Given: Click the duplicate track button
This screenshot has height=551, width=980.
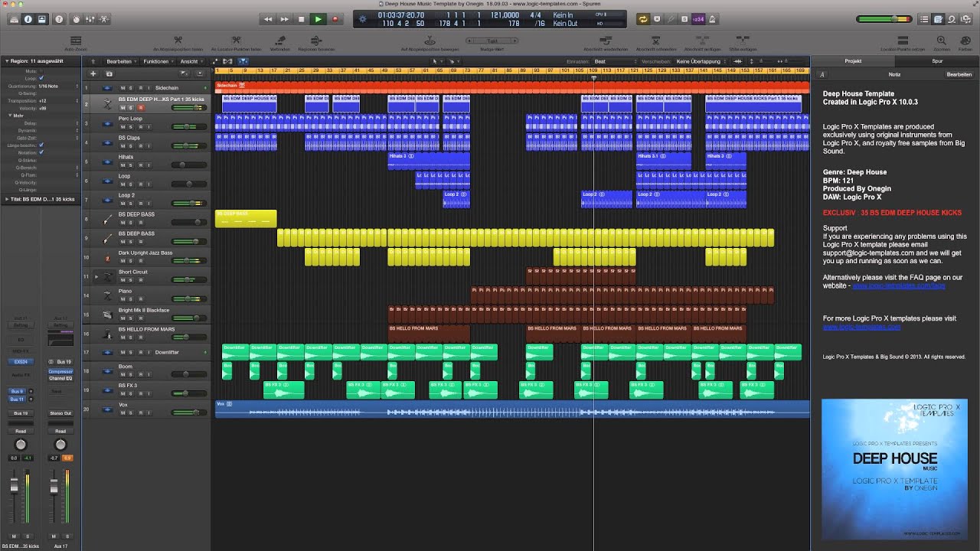Looking at the screenshot, I should coord(109,73).
